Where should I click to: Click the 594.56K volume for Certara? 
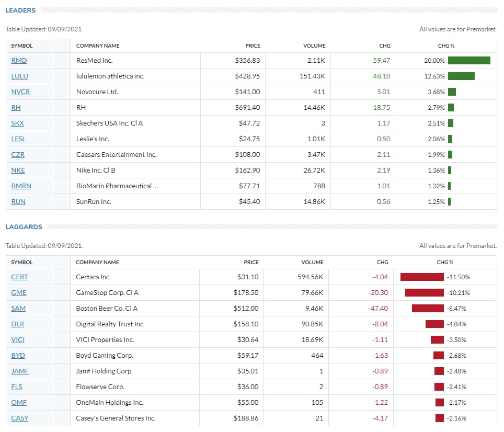310,277
